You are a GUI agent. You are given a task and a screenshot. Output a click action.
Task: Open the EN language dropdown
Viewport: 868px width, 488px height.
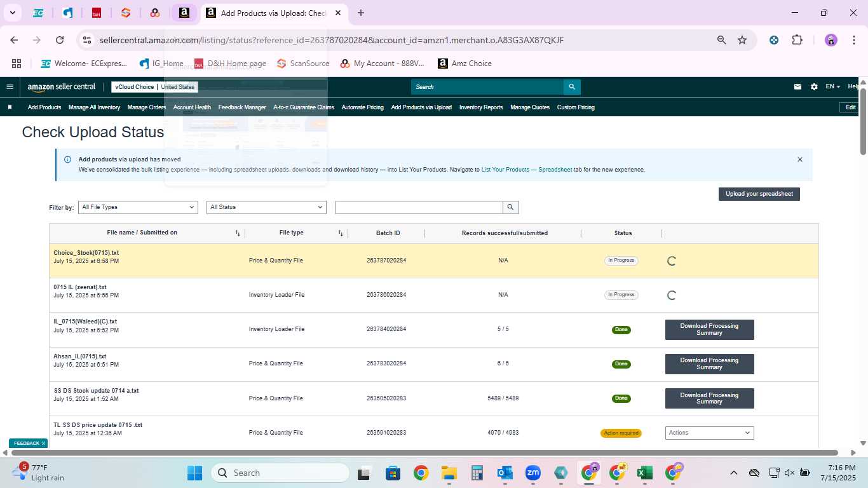pyautogui.click(x=832, y=87)
